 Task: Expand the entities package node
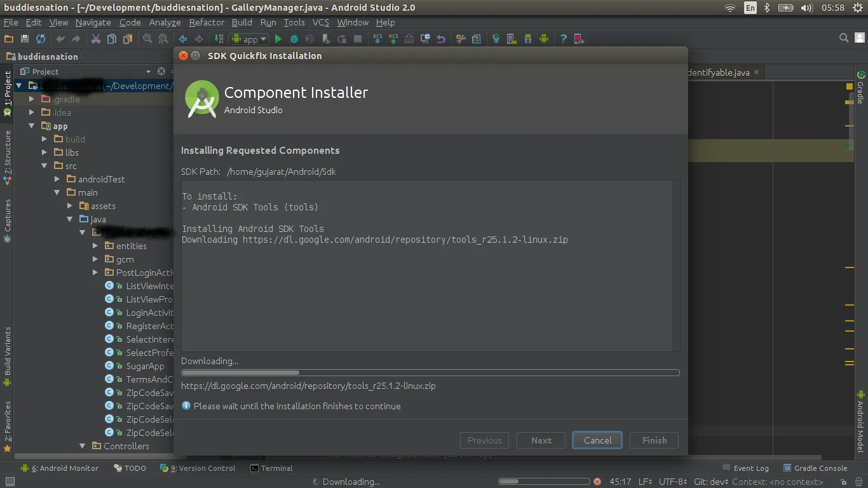click(95, 246)
